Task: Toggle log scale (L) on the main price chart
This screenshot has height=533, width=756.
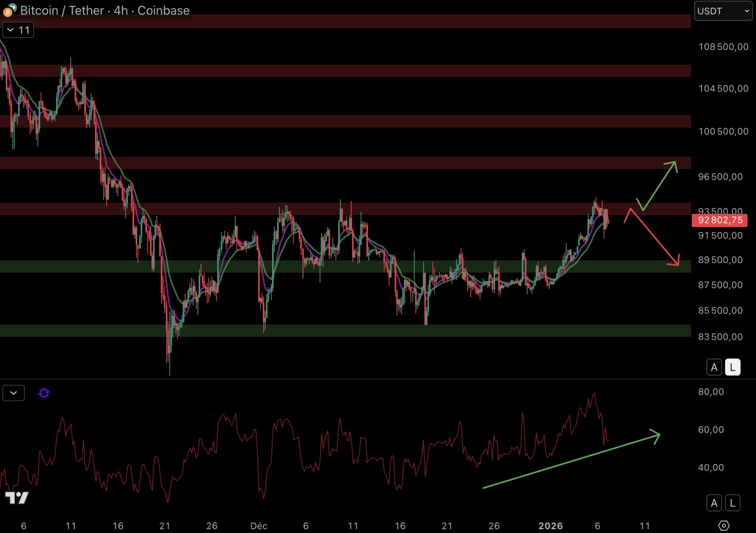Action: coord(732,367)
